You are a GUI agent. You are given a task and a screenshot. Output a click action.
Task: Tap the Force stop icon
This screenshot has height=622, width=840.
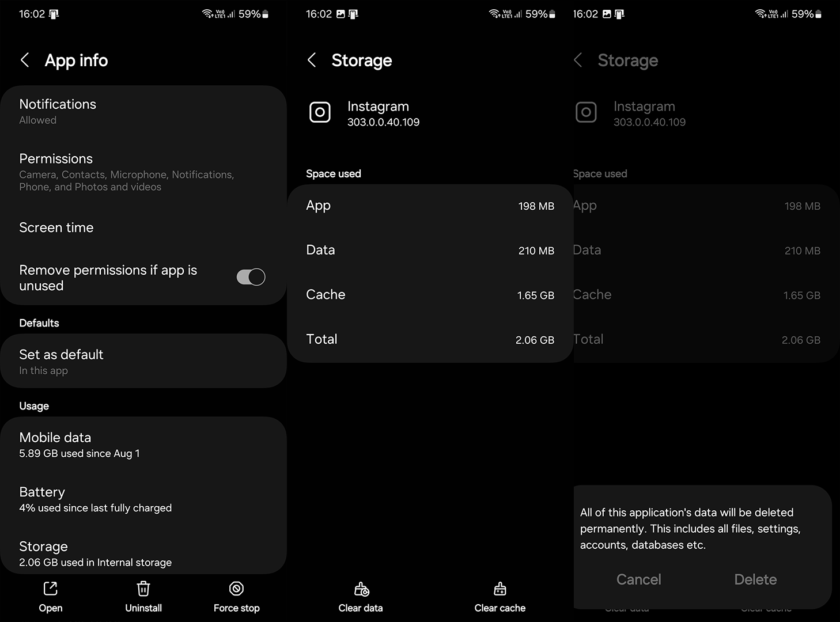(x=236, y=589)
